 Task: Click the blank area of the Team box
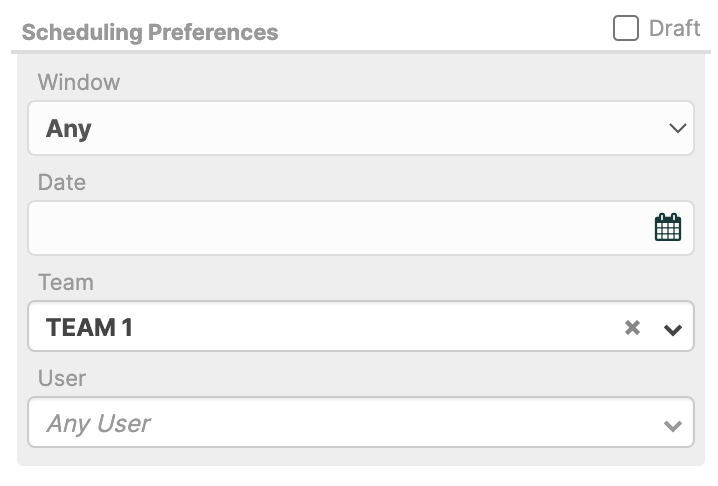coord(375,326)
